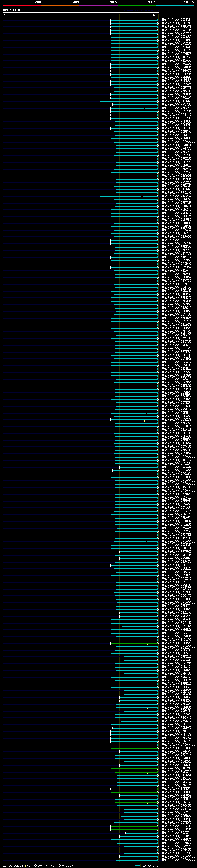Select hit label UniRef100_P92177-4

pos(179,589)
